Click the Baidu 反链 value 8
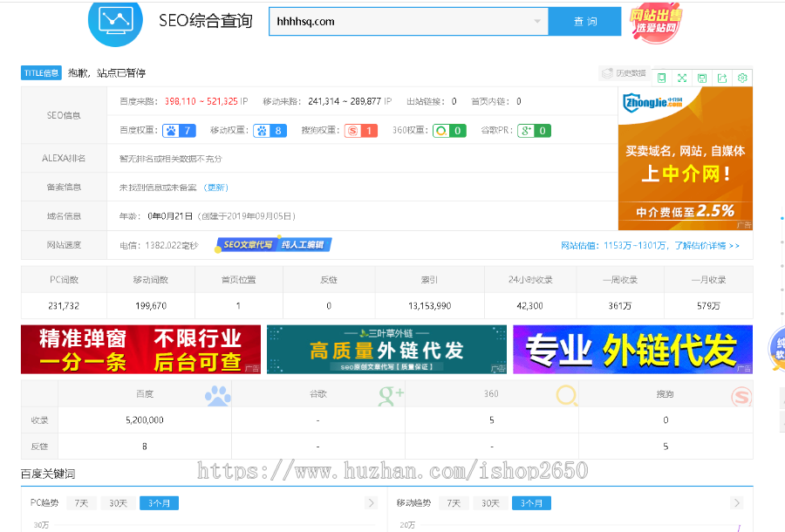Screen dimensions: 785x532 pos(145,447)
